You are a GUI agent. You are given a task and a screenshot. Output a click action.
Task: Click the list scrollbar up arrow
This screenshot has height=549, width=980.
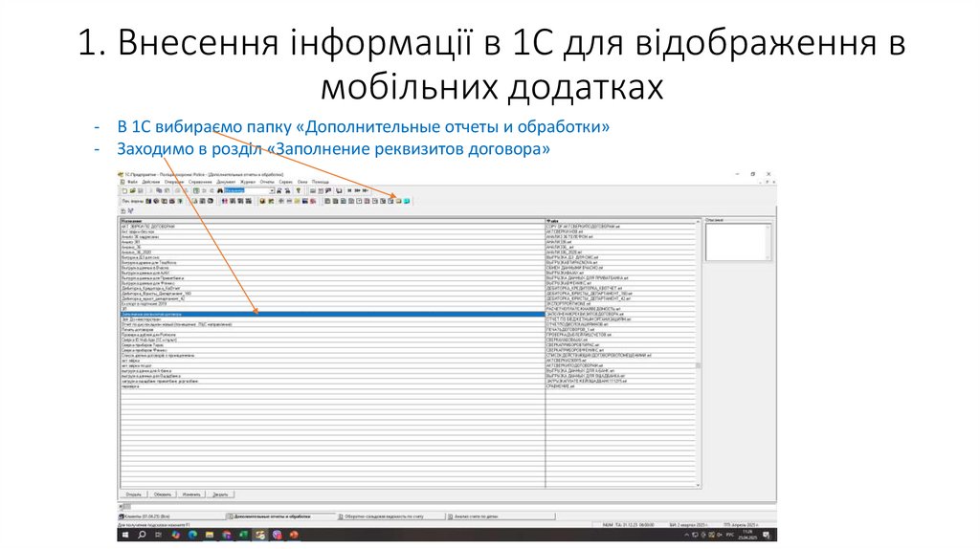[698, 222]
